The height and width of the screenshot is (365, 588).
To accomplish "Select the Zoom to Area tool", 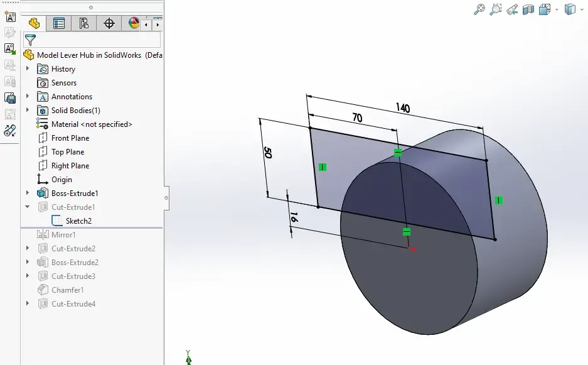I will point(495,9).
